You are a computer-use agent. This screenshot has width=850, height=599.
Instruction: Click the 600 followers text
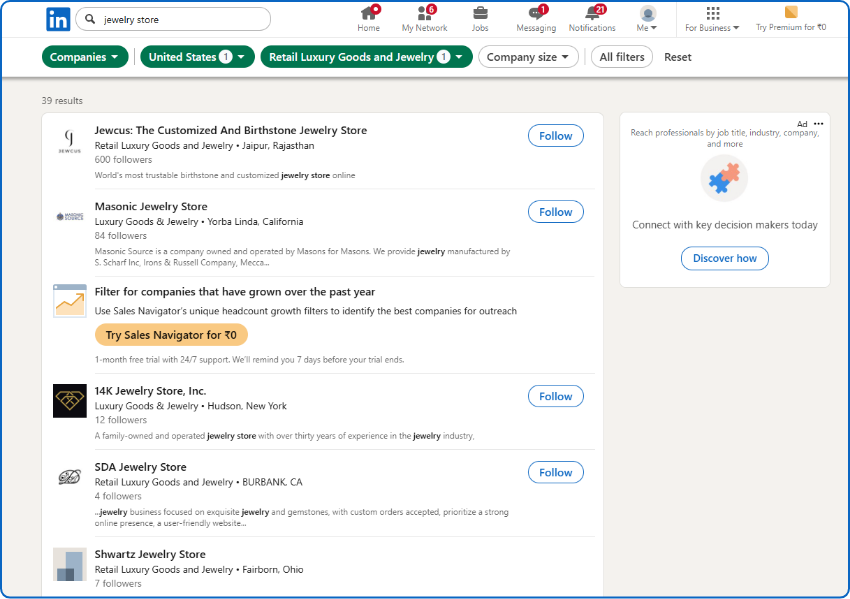click(123, 160)
